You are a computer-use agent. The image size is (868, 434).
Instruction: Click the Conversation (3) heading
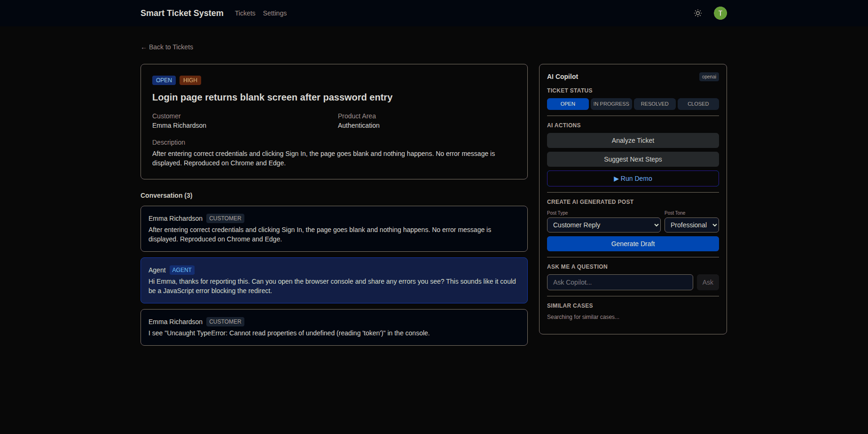point(166,195)
